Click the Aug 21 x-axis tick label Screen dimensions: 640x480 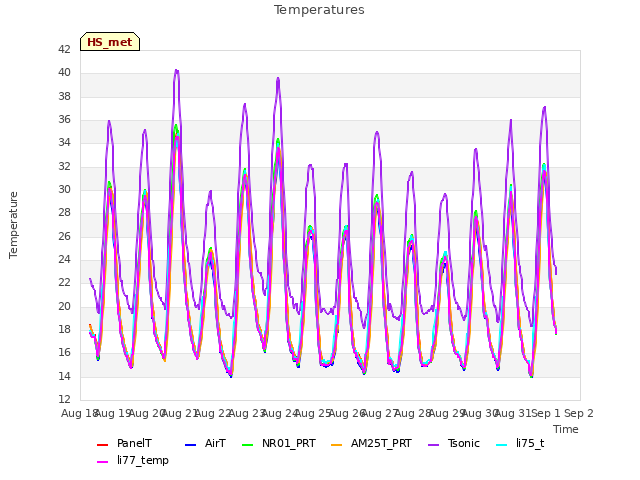click(180, 413)
